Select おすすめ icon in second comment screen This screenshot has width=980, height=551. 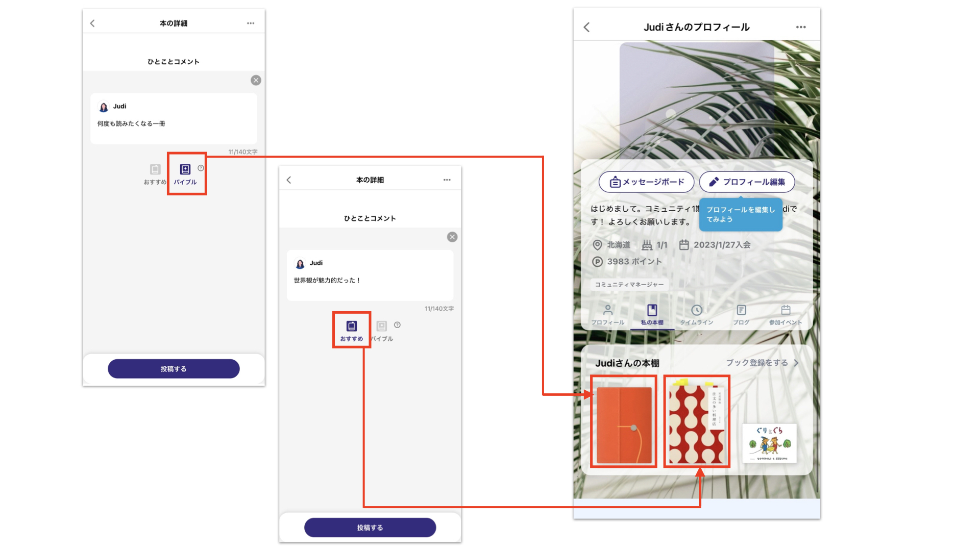[351, 327]
